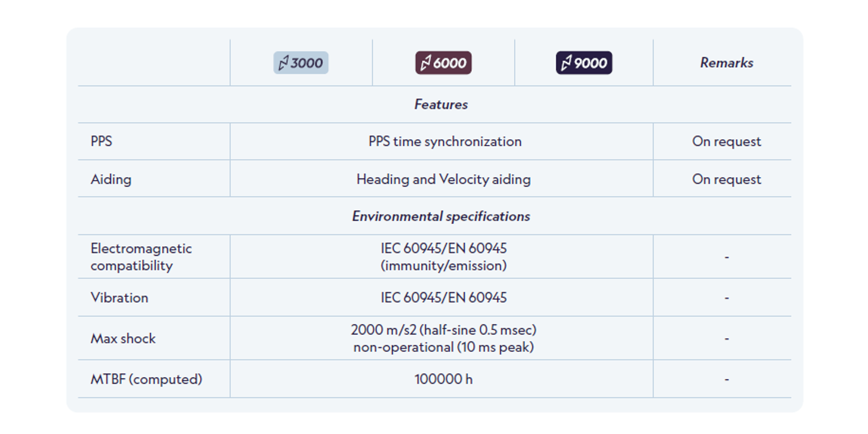Click the 6000 model badge
The image size is (868, 434).
443,63
